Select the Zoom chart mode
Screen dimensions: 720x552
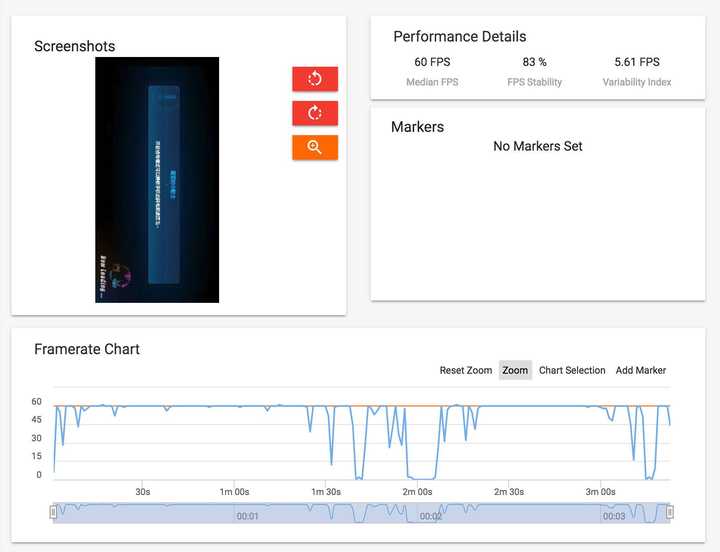pyautogui.click(x=515, y=370)
